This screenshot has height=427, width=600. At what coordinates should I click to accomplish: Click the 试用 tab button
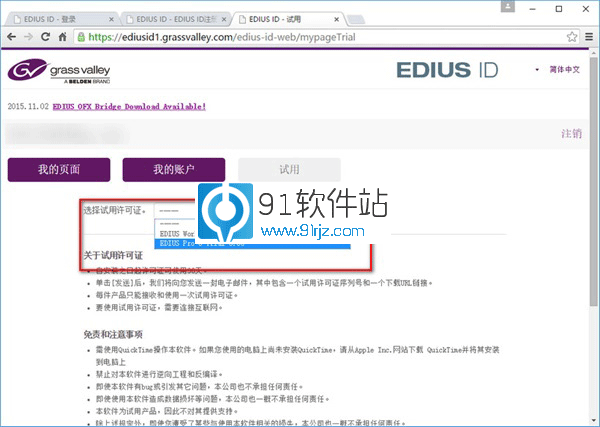coord(289,170)
